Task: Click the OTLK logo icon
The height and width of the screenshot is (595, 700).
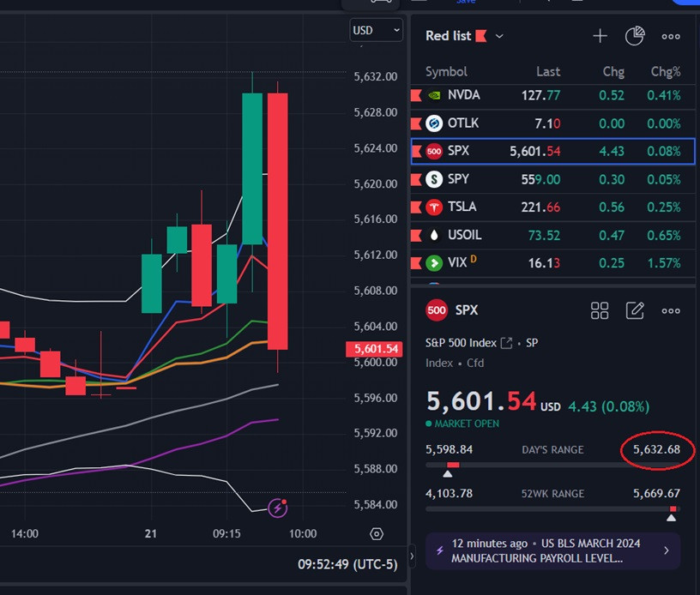Action: (434, 123)
